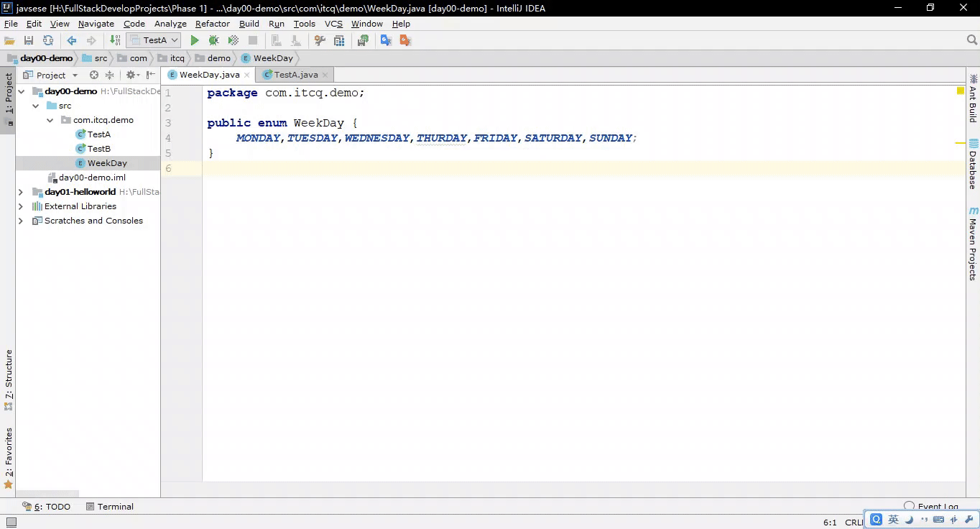Collapse the day00-demo module node
980x529 pixels.
(x=21, y=91)
